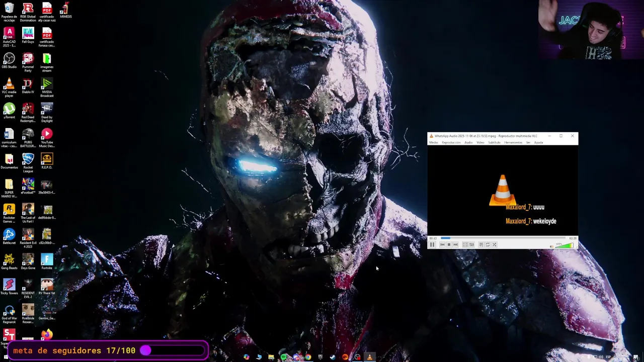Screen dimensions: 644x362
Task: Select Roadside Research desktop icon
Action: pos(28,314)
